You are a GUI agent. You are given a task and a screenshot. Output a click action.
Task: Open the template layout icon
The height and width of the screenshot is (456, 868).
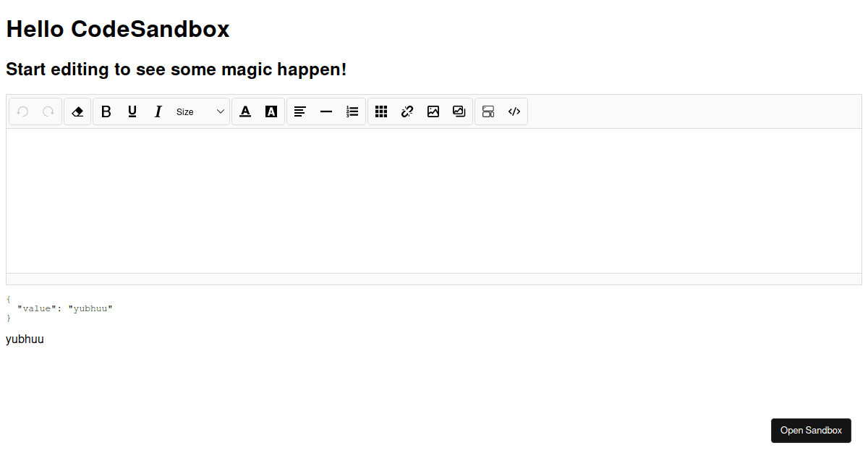click(488, 111)
